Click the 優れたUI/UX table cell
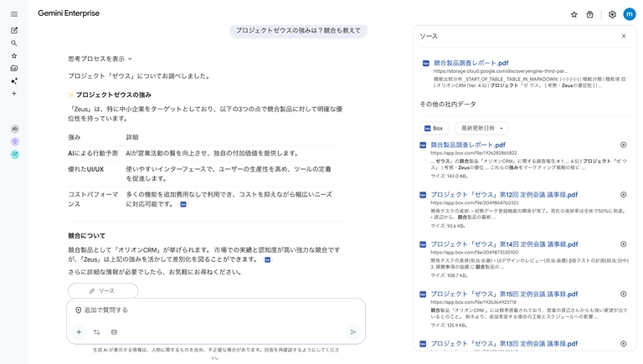The image size is (643, 364). [x=85, y=169]
